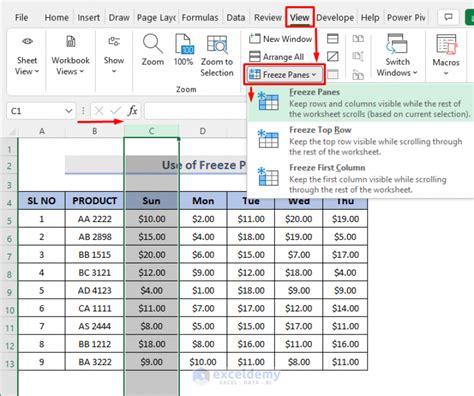Click View Side by Side icon
This screenshot has height=396, width=474.
click(358, 39)
